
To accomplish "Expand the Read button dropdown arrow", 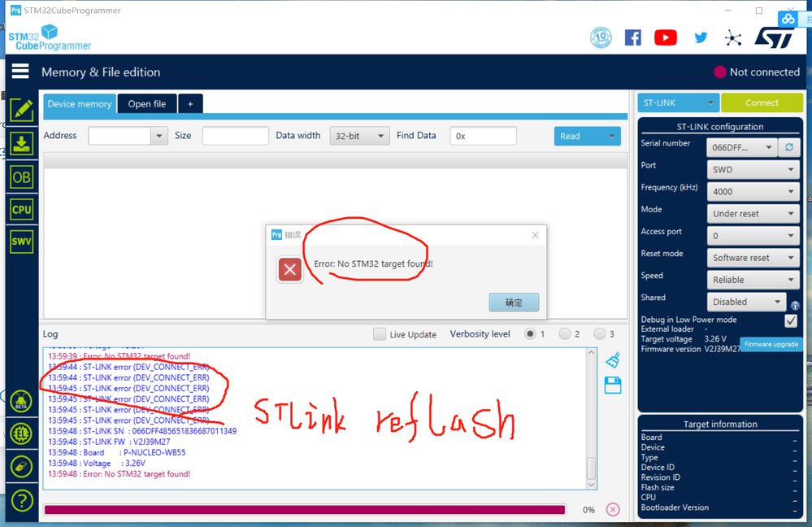I will [x=611, y=137].
